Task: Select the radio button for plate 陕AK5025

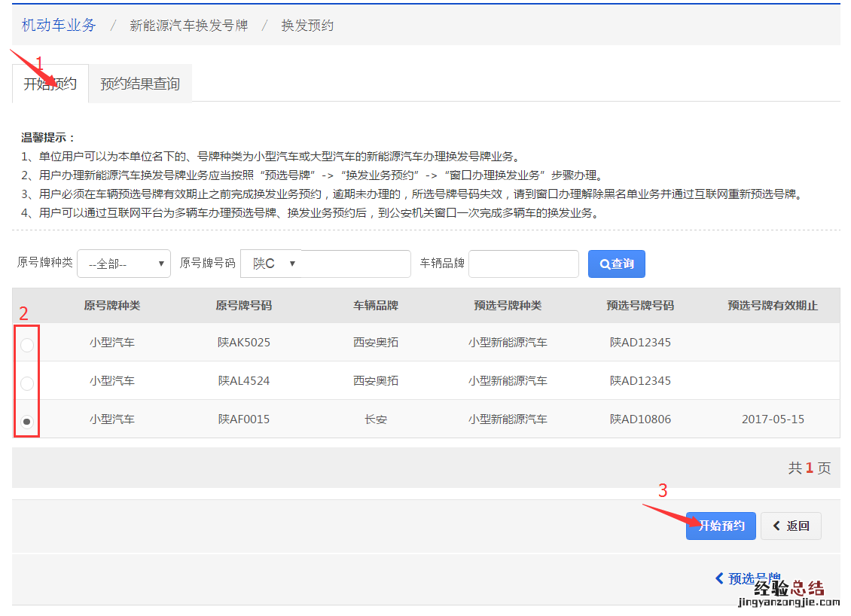Action: click(x=27, y=345)
